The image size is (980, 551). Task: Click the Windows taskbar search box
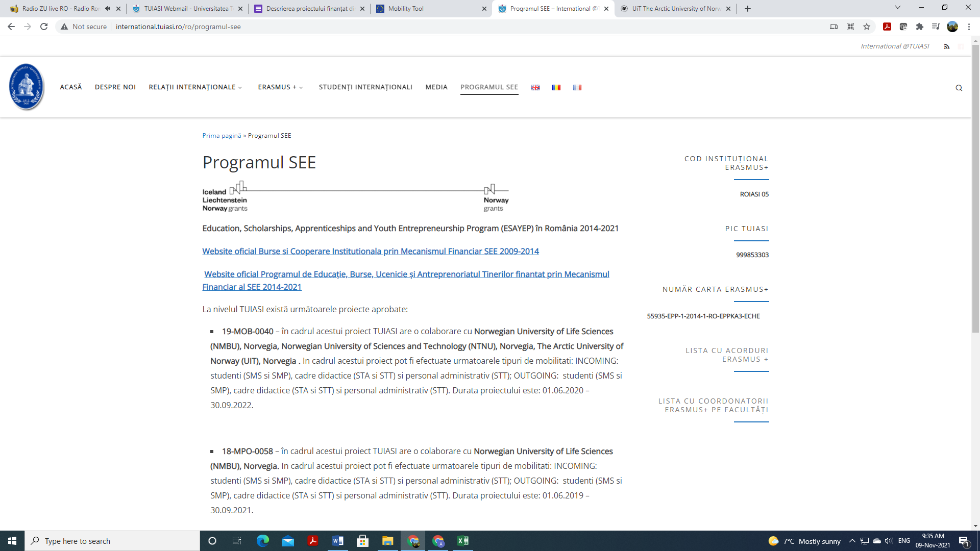click(x=112, y=541)
